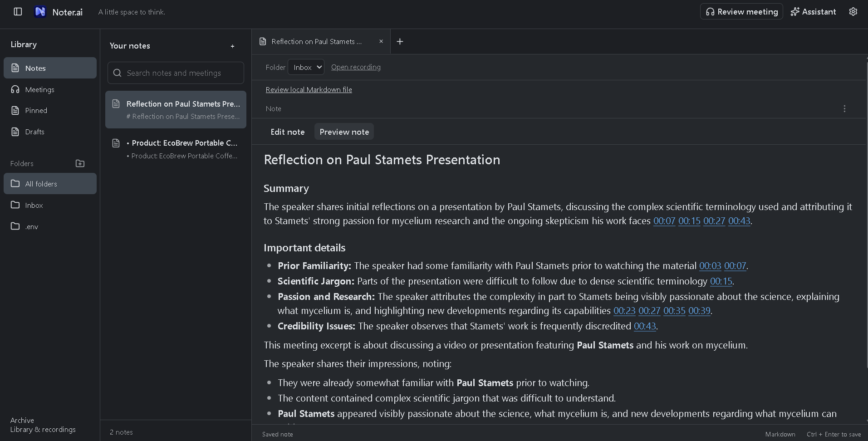Open the Folder Inbox dropdown

point(306,67)
